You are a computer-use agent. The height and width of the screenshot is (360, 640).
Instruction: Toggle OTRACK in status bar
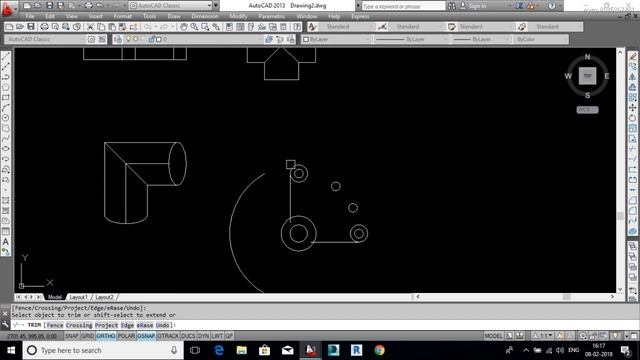(168, 336)
